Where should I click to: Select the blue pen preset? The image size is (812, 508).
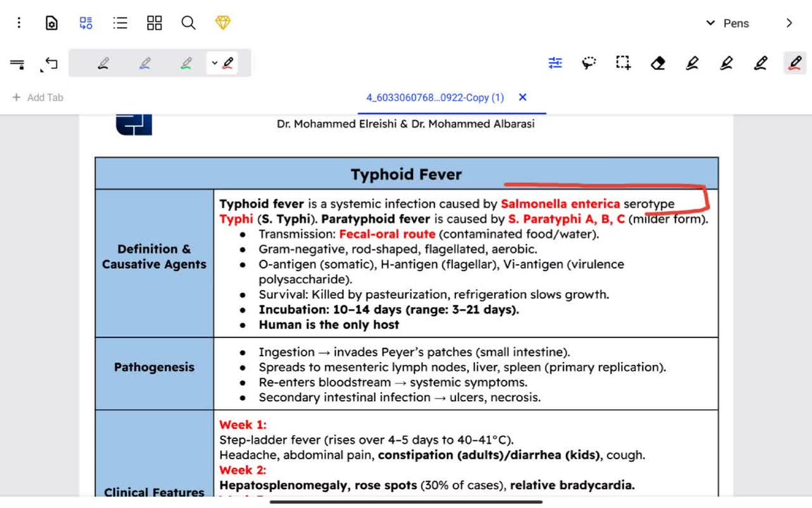point(144,64)
